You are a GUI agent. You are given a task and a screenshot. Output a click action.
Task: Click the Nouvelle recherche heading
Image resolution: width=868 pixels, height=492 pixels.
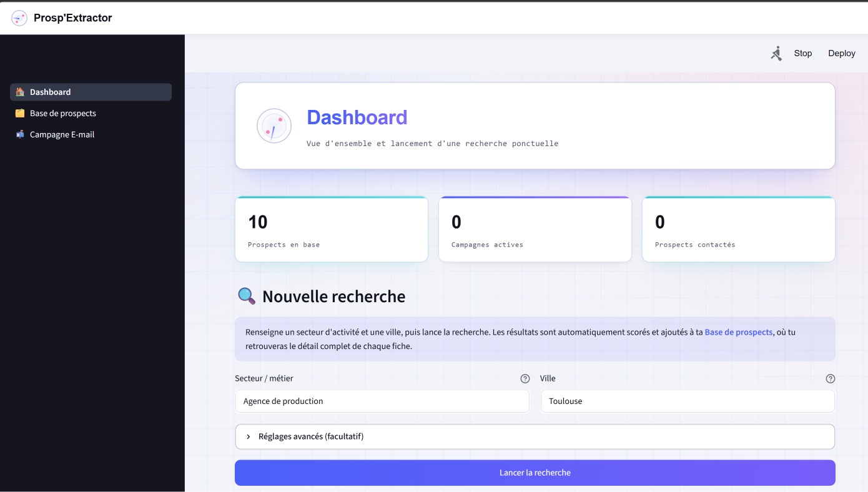click(x=334, y=297)
